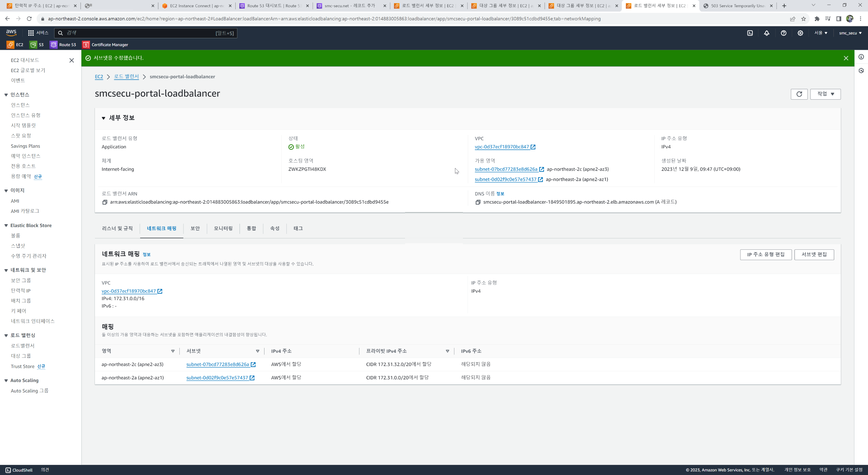Collapse the 네트워크 및 보안 sidebar section
Screen dimensions: 868x475
click(x=6, y=270)
